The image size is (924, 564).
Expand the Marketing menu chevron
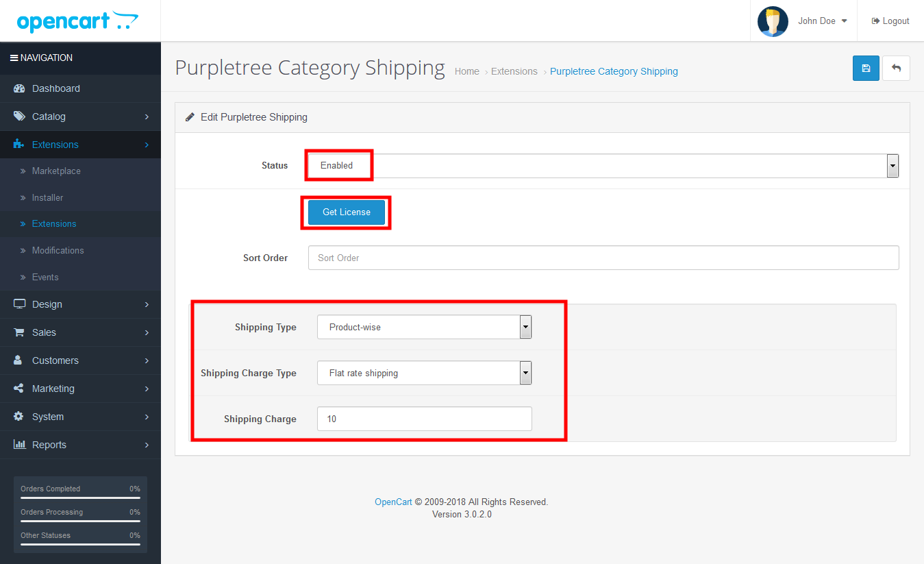point(147,389)
